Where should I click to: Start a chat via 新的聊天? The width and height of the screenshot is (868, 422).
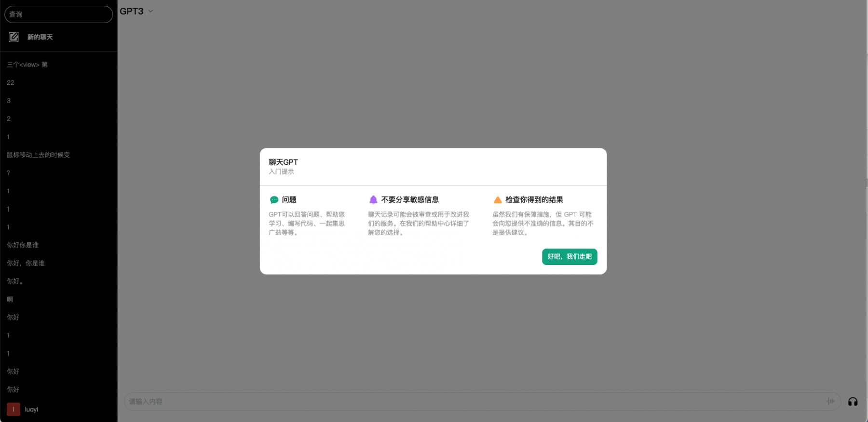coord(40,37)
